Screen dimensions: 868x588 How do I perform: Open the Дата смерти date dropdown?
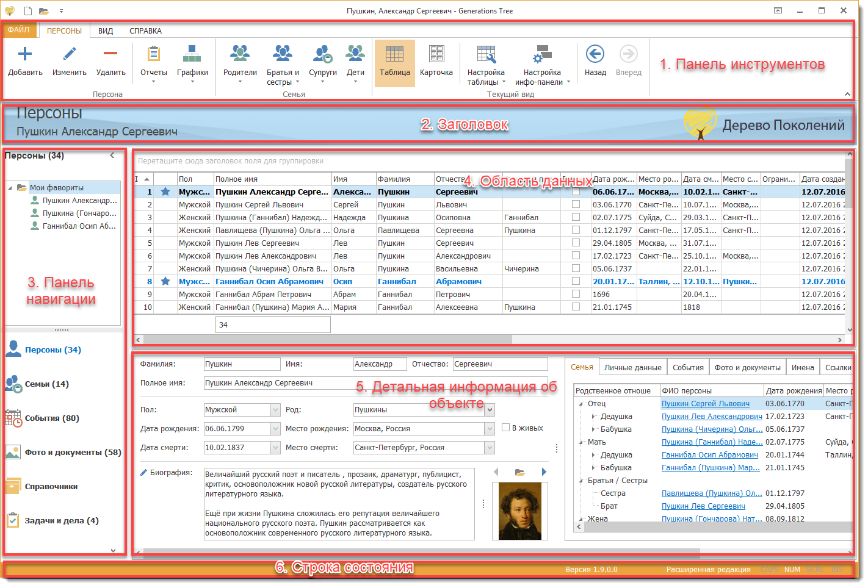[x=275, y=448]
